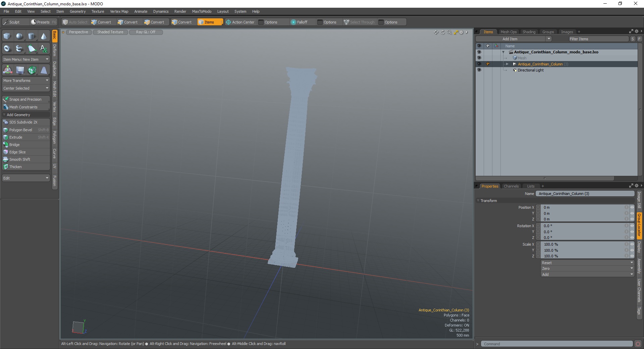Viewport: 644px width, 349px height.
Task: Open the Render menu
Action: [x=180, y=11]
